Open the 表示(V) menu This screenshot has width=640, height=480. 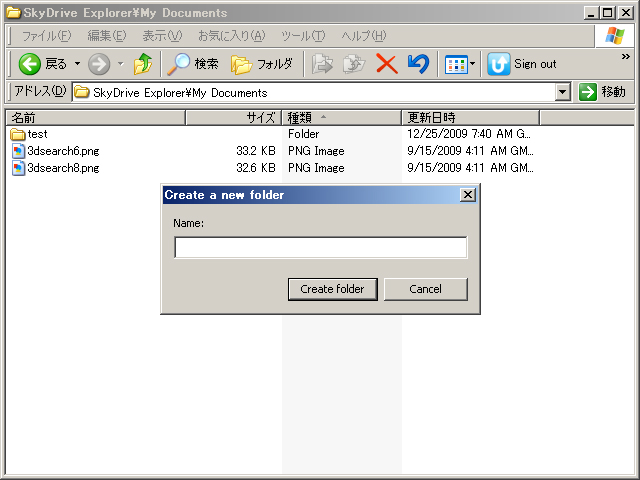point(162,36)
